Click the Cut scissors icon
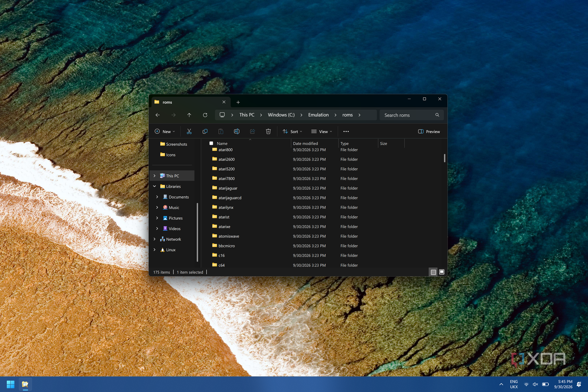588x392 pixels. point(189,131)
